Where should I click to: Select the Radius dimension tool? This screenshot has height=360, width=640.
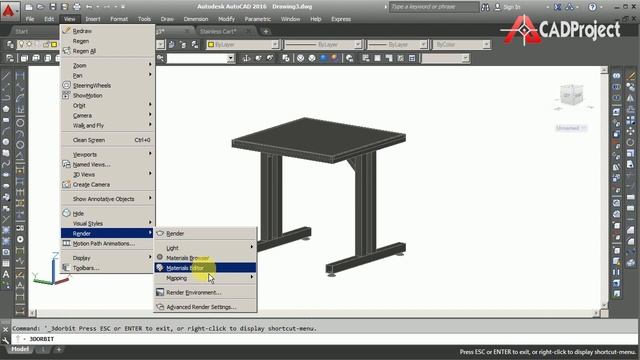point(20,122)
